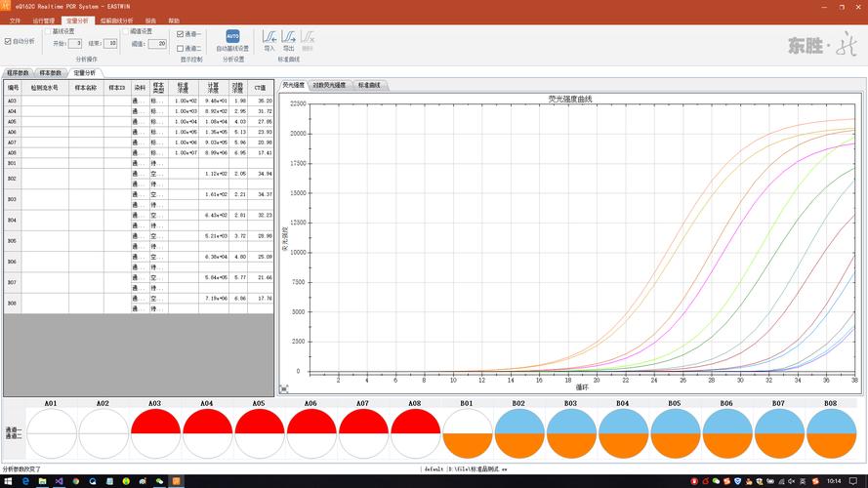The width and height of the screenshot is (868, 488).
Task: Switch to the 样本参数 sample parameters tab
Action: 51,73
